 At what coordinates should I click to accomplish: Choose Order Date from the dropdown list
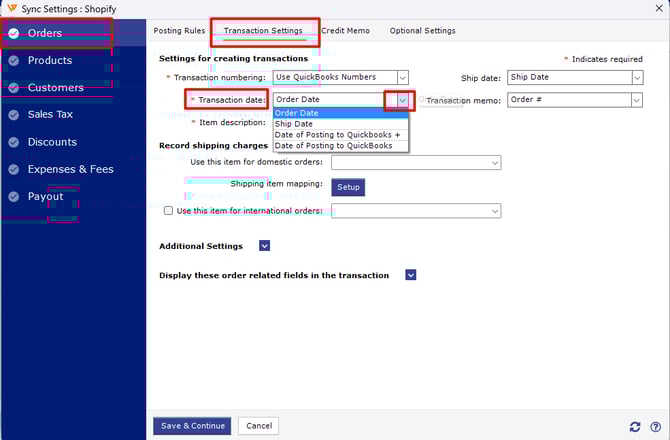[x=341, y=113]
